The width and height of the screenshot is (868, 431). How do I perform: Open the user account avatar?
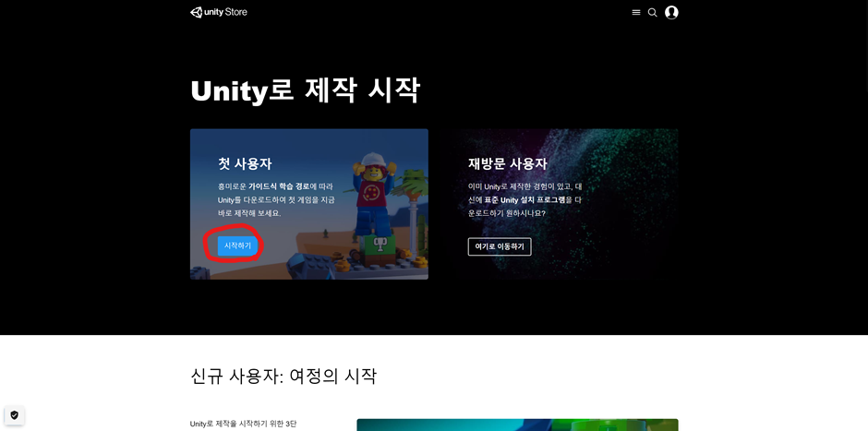click(x=671, y=12)
